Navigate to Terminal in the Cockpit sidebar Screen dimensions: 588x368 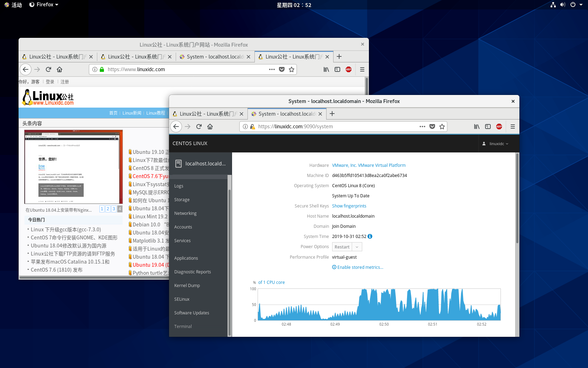(183, 326)
